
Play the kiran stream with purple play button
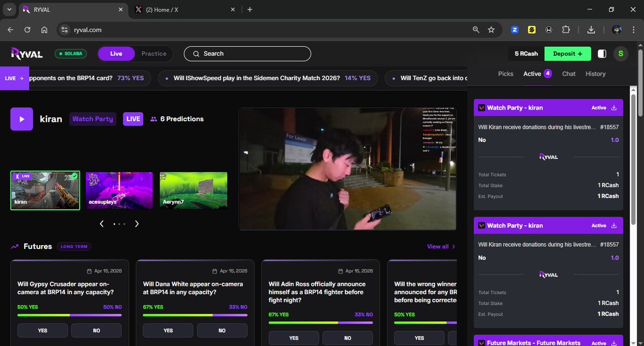tap(21, 119)
